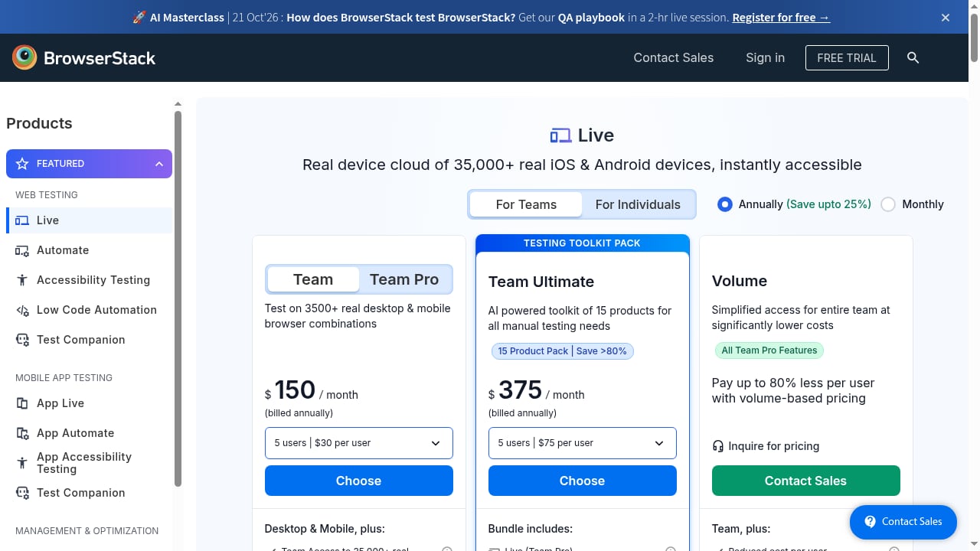Image resolution: width=980 pixels, height=551 pixels.
Task: Click the App Live icon
Action: (22, 403)
